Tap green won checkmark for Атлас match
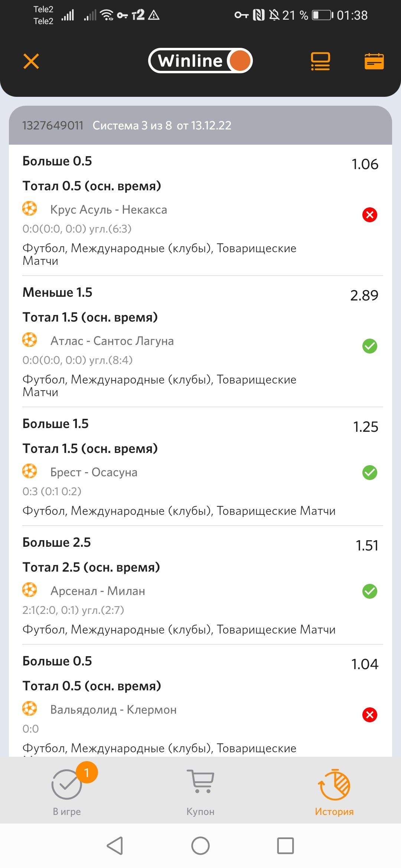401x868 pixels. click(x=370, y=346)
